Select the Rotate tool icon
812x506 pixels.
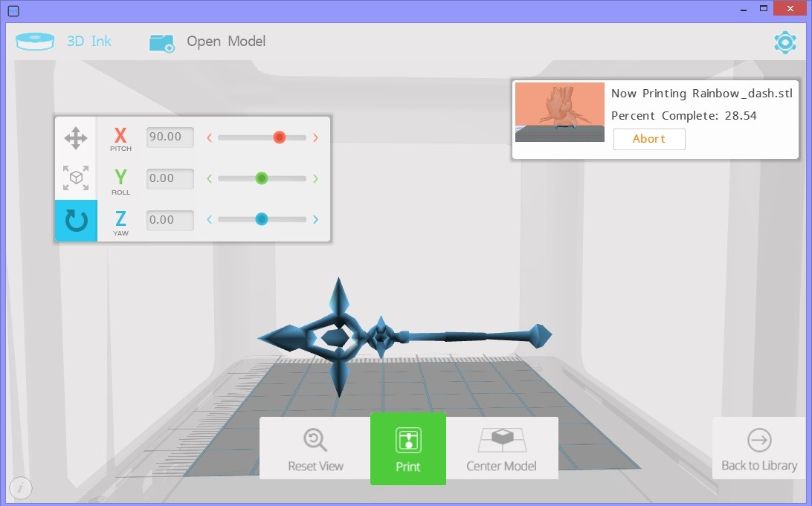[x=76, y=221]
